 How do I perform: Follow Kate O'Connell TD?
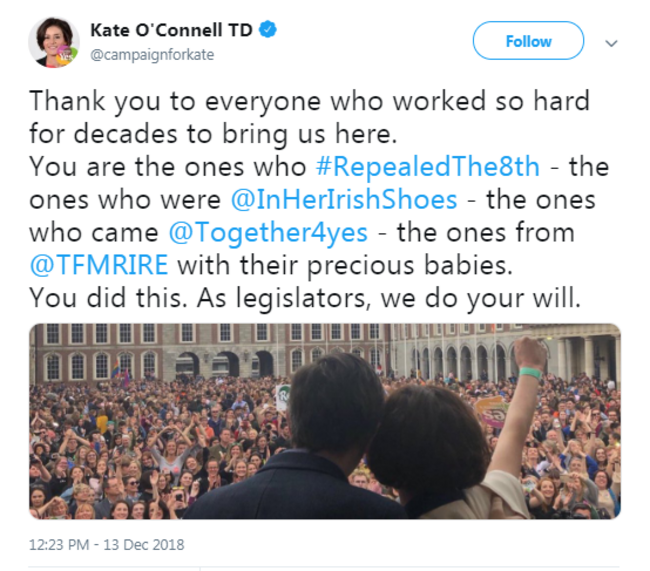[528, 41]
